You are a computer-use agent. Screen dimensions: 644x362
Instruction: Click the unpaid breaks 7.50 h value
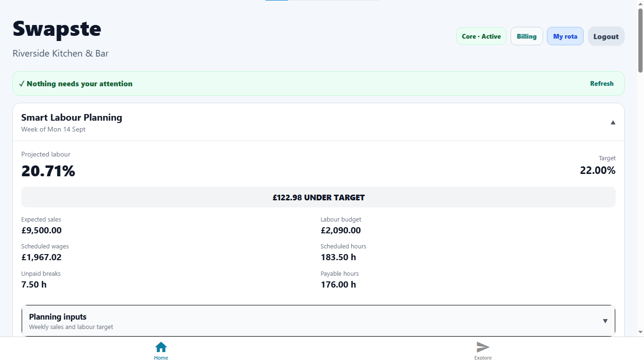click(x=34, y=284)
